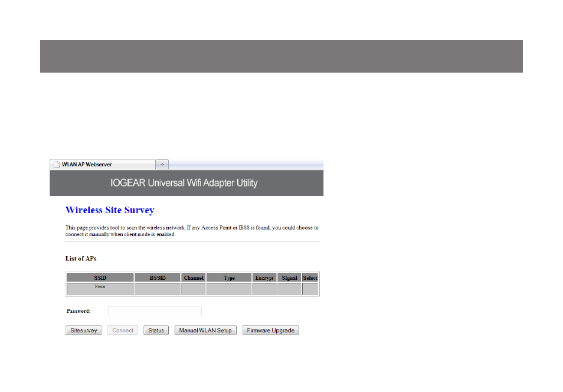Viewport: 563px width, 392px height.
Task: Open the Status page
Action: 156,330
